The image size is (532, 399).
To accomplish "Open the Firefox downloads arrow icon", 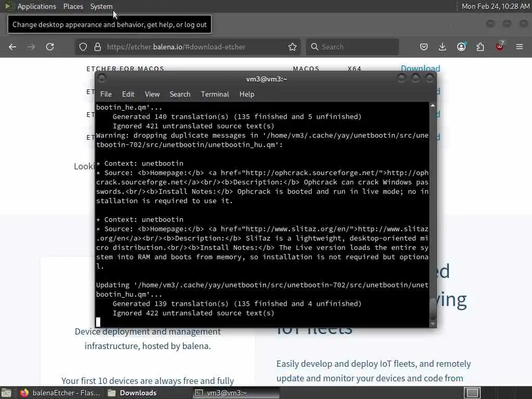I will click(442, 47).
